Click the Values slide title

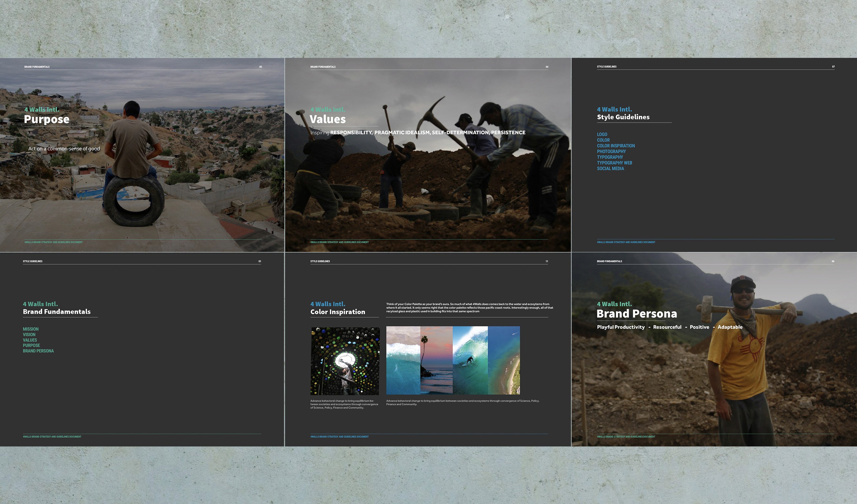coord(327,119)
